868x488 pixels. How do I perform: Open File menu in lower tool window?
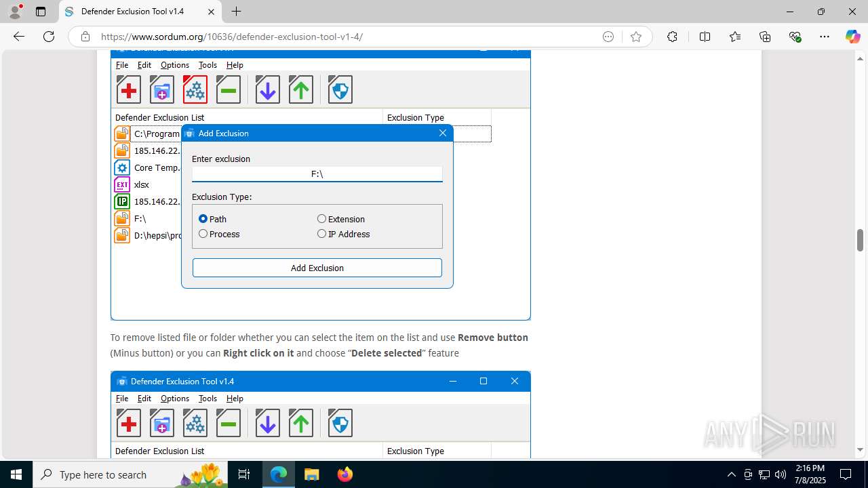click(122, 399)
